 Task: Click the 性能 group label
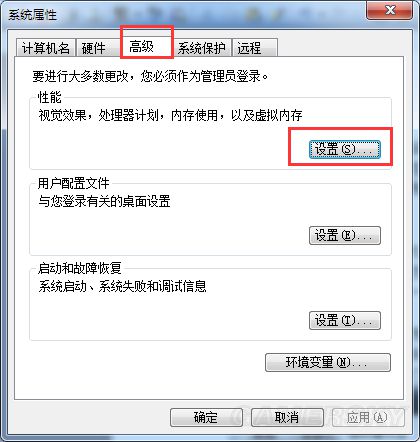tap(49, 97)
